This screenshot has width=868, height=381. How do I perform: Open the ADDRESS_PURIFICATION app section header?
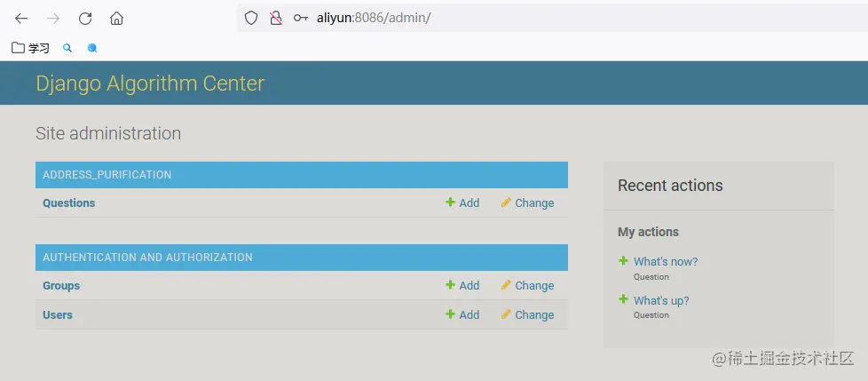click(x=107, y=175)
